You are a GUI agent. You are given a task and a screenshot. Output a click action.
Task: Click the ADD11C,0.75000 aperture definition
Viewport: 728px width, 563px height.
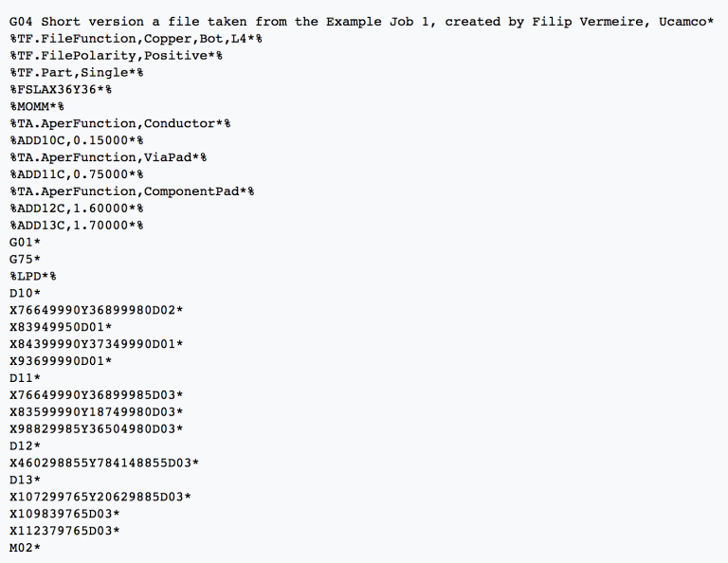[x=77, y=174]
